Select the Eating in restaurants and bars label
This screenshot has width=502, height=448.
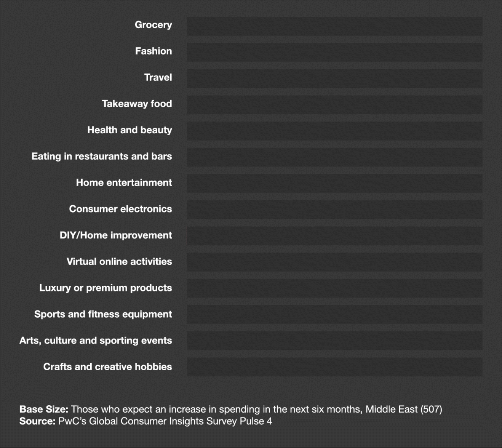point(102,157)
